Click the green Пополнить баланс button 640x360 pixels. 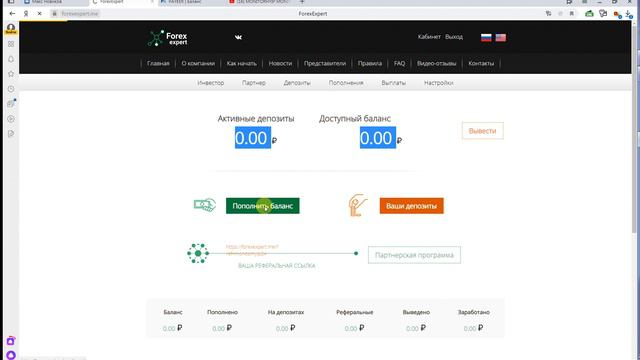click(x=262, y=206)
